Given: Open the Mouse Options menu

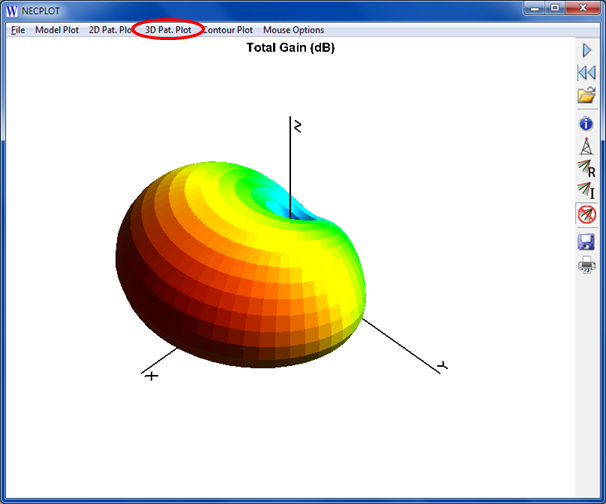Looking at the screenshot, I should pos(293,30).
